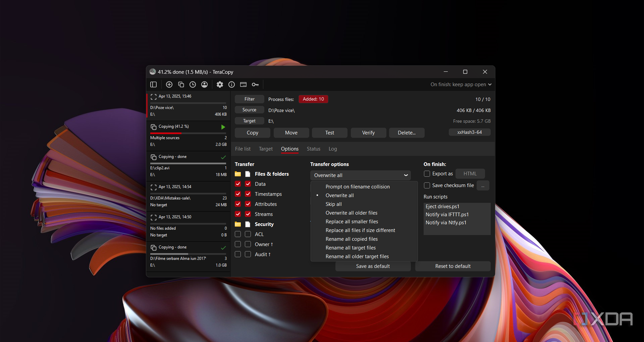Screen dimensions: 644x342
Task: Toggle the job list sidebar panel icon
Action: pos(154,84)
